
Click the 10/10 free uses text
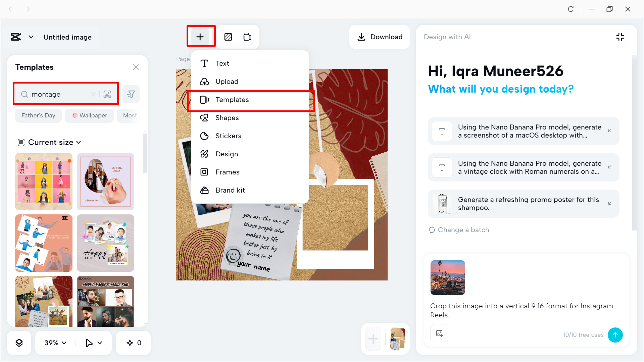(583, 335)
